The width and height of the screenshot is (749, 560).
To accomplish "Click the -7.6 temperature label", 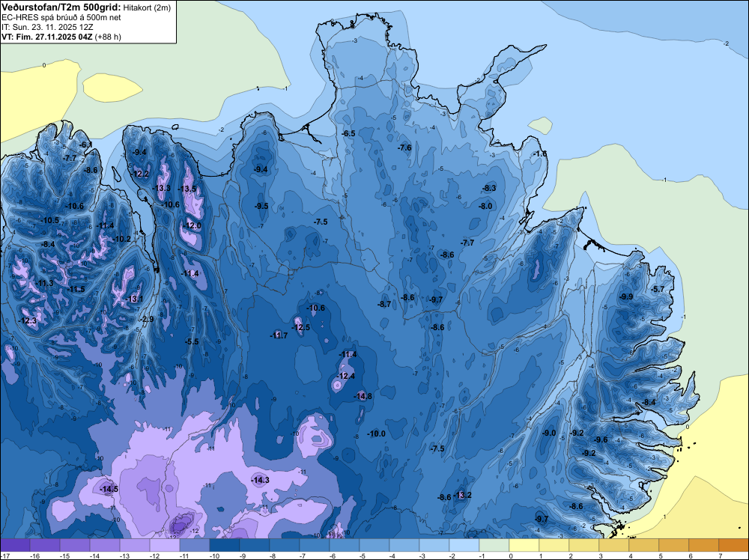I will pyautogui.click(x=404, y=148).
